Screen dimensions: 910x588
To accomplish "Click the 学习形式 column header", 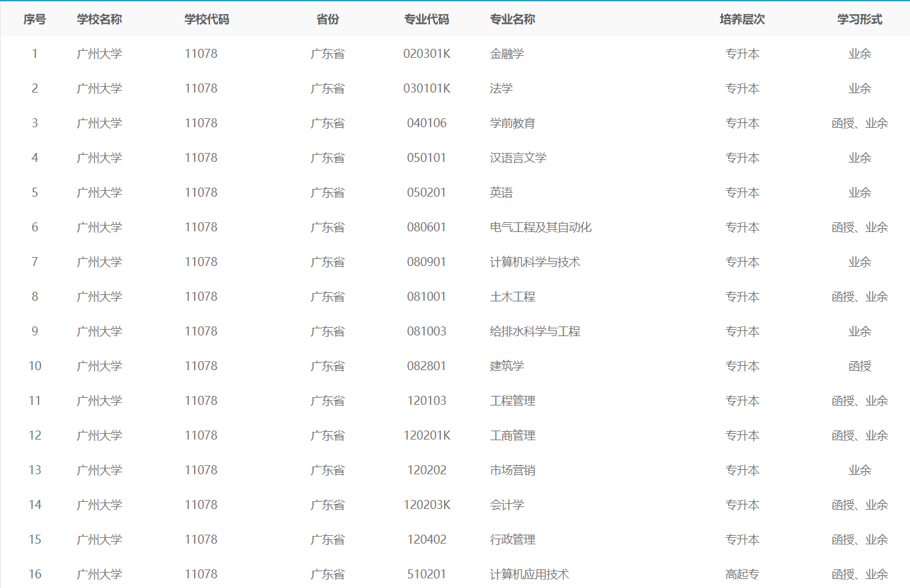I will [x=860, y=19].
